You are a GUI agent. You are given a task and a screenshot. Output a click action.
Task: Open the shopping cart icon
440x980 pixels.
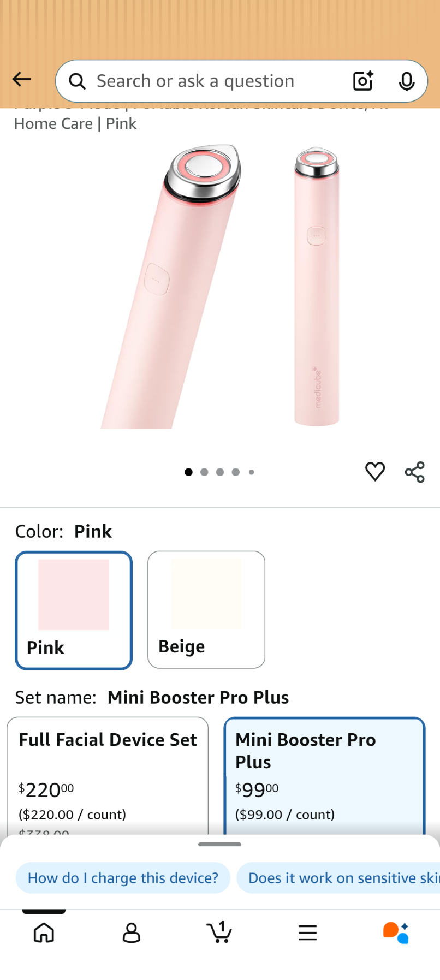coord(219,932)
